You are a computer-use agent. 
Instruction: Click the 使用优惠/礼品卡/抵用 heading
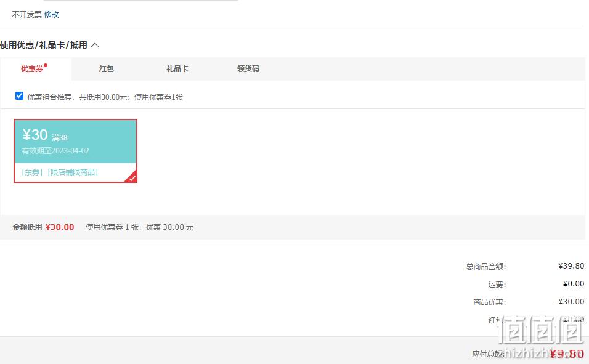(x=44, y=45)
